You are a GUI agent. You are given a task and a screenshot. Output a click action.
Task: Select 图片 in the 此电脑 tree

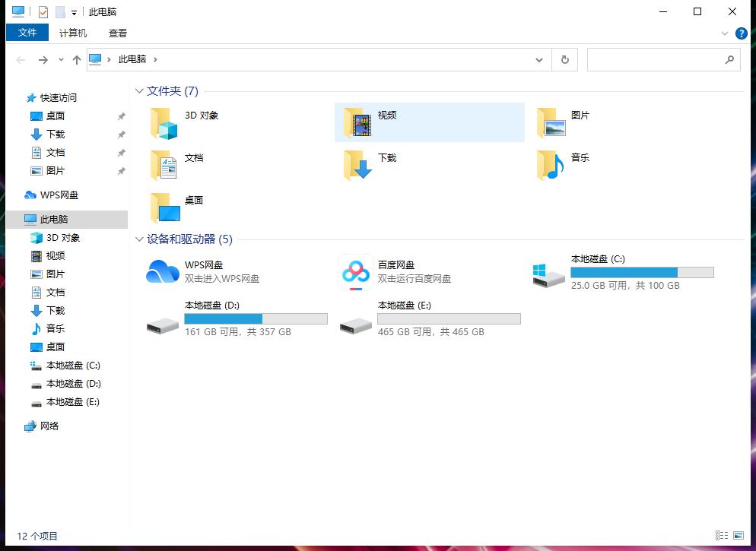click(x=48, y=274)
